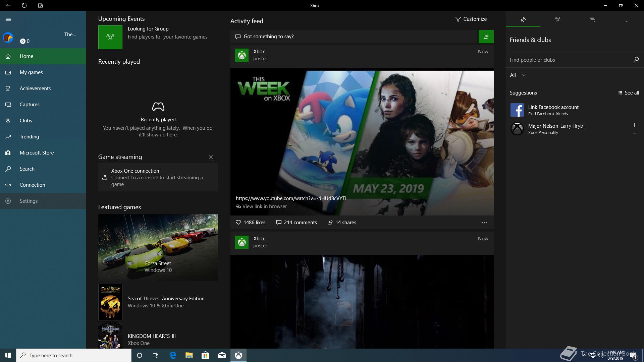
Task: Click the Xbox app taskbar icon
Action: (x=238, y=355)
